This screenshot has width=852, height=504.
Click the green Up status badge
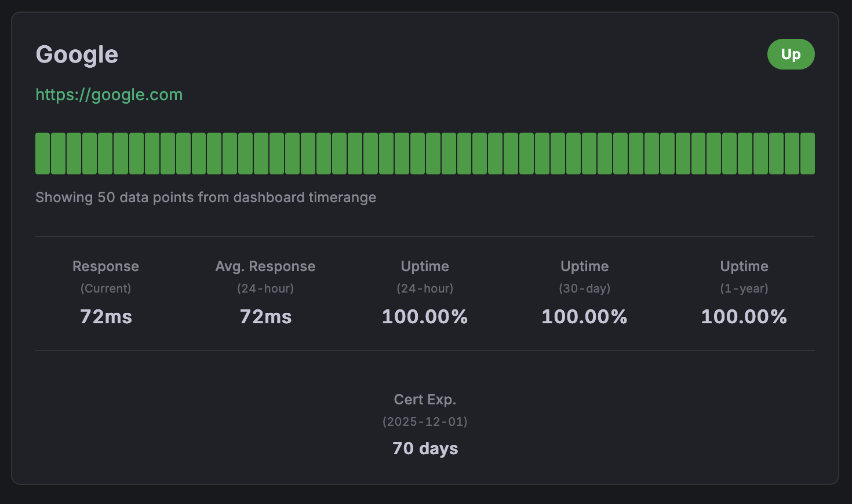[x=791, y=54]
